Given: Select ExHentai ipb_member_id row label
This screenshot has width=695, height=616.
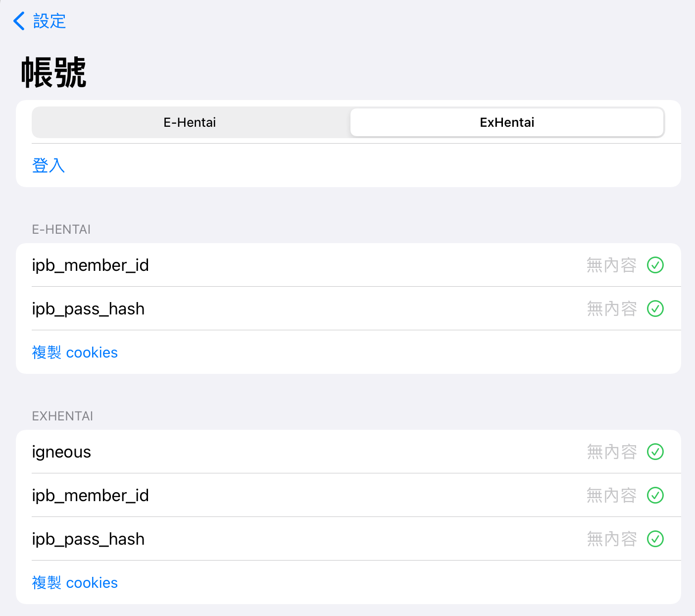Looking at the screenshot, I should click(90, 496).
